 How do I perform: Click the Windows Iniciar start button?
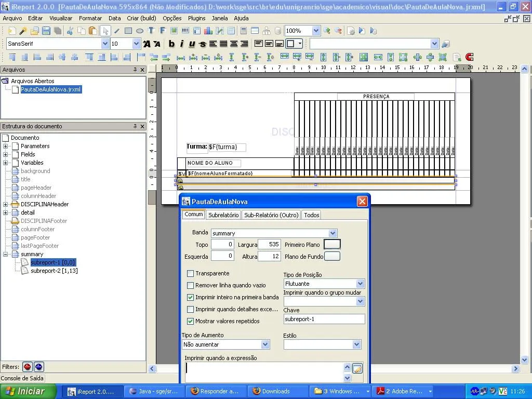[x=26, y=391]
